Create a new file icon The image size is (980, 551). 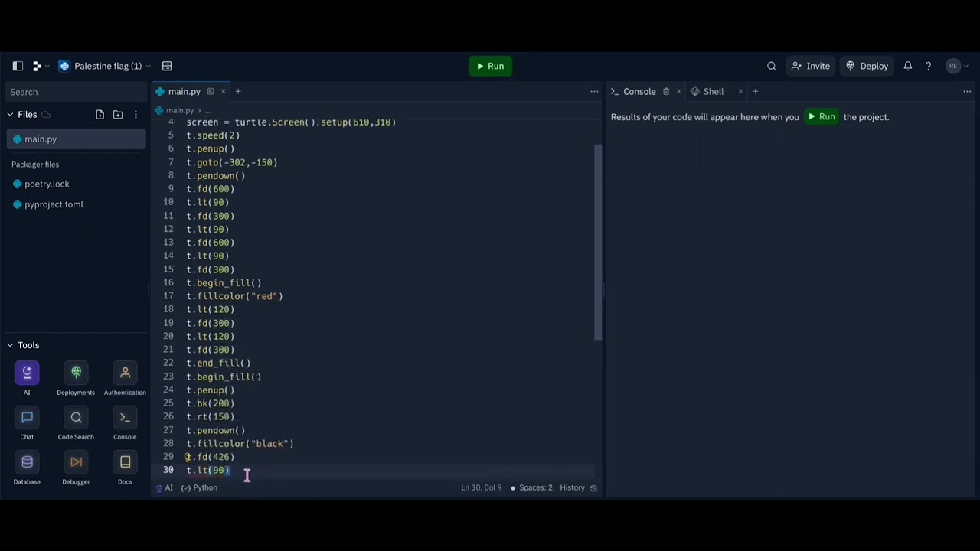tap(100, 114)
